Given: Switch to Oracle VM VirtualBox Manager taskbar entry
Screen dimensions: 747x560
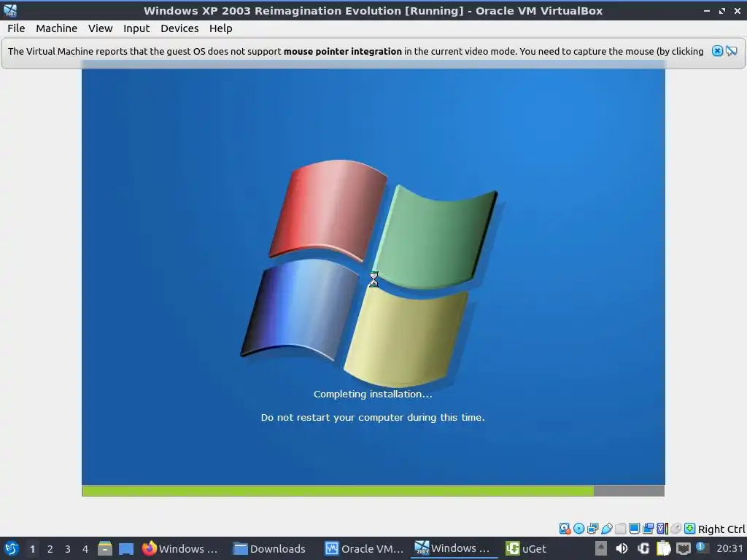Looking at the screenshot, I should click(364, 548).
